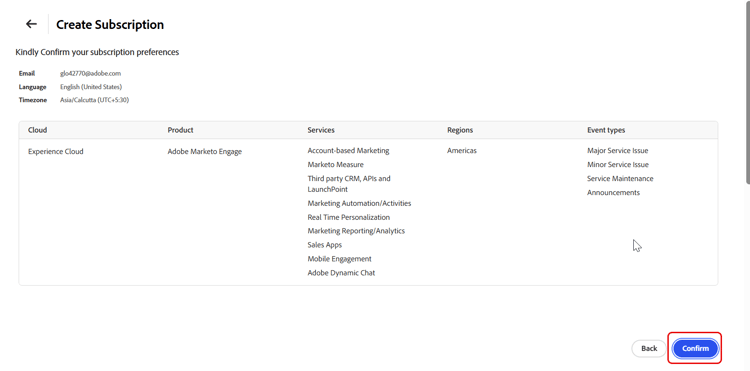Click Marketing Automation/Activities service
Viewport: 750px width, 371px height.
359,203
